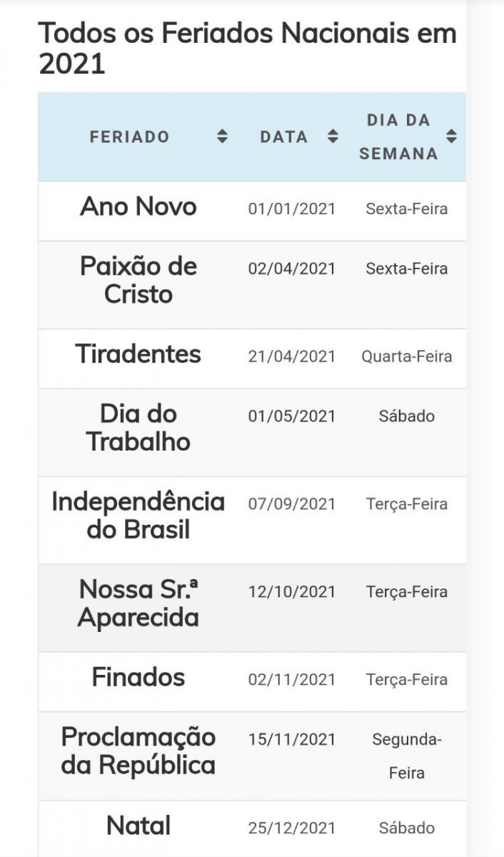Click the sort arrows beside DIA DA SEMANA
504x857 pixels.
[x=451, y=136]
